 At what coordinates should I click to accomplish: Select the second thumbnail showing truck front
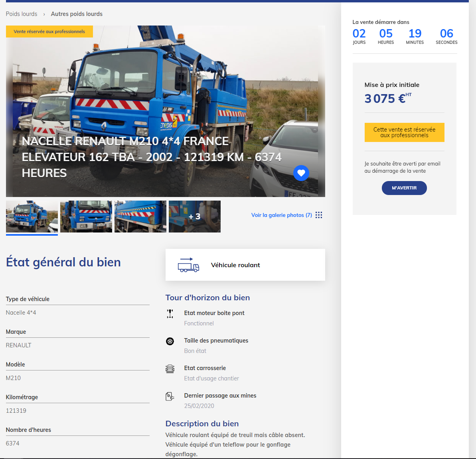[x=86, y=217]
